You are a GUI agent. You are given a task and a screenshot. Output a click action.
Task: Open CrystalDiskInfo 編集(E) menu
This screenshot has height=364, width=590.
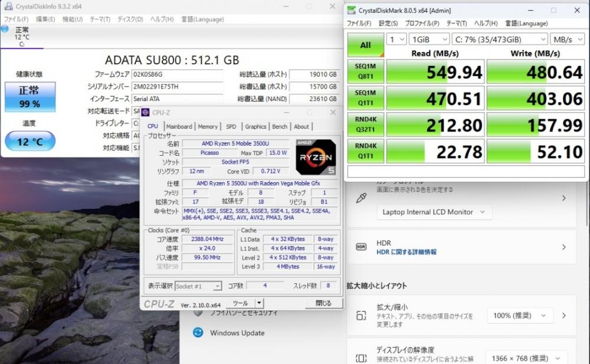tap(45, 19)
